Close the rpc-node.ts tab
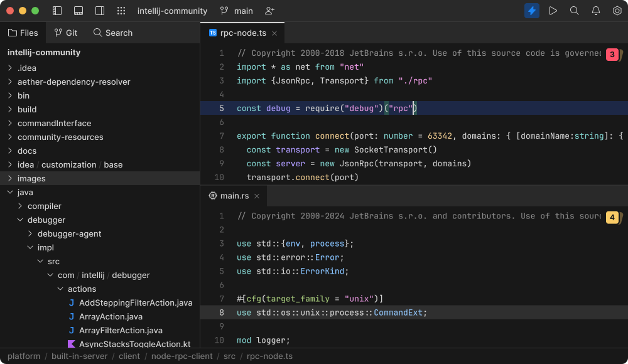Image resolution: width=628 pixels, height=364 pixels. (x=274, y=33)
